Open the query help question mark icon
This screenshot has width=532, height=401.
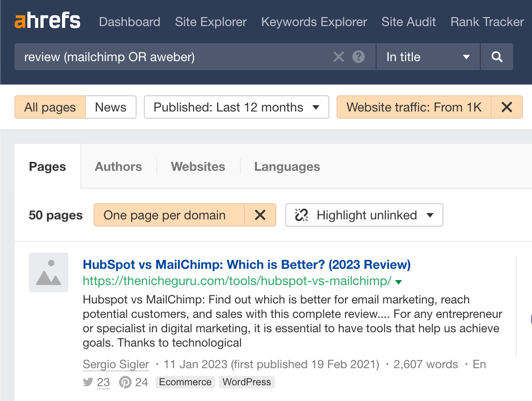357,57
